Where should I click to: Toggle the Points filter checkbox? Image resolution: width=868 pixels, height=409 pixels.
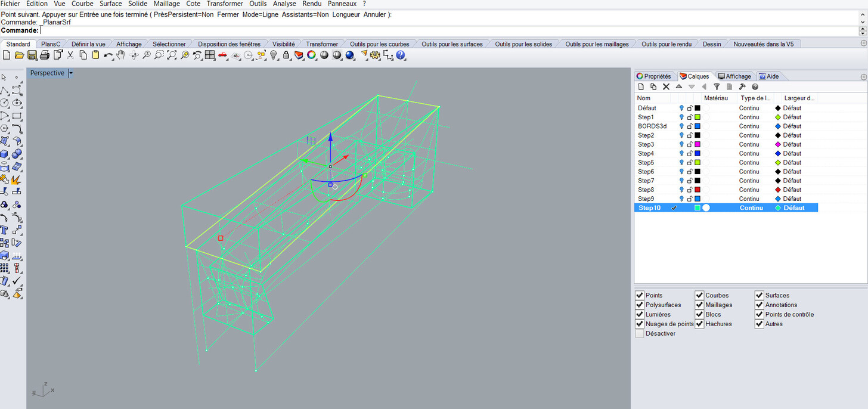point(640,295)
